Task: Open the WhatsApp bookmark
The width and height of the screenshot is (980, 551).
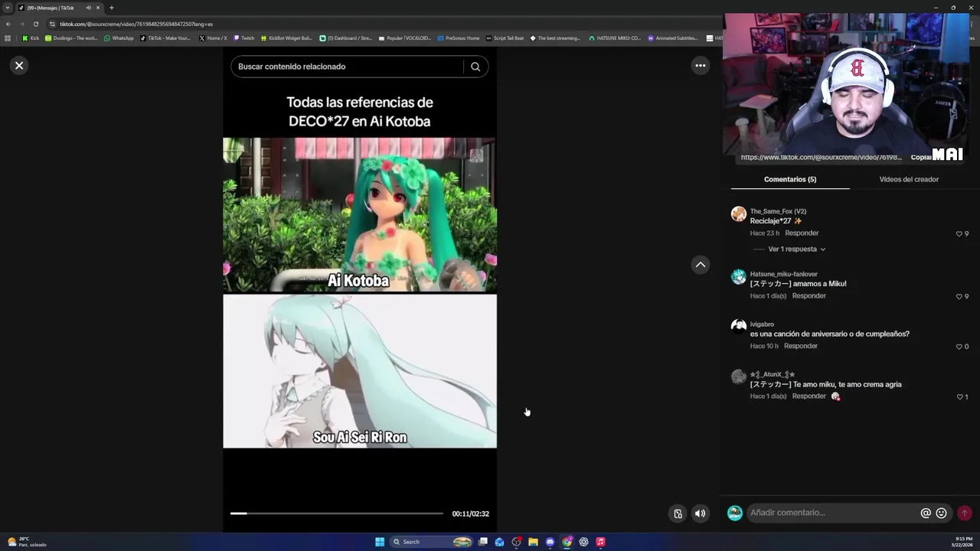Action: coord(119,38)
